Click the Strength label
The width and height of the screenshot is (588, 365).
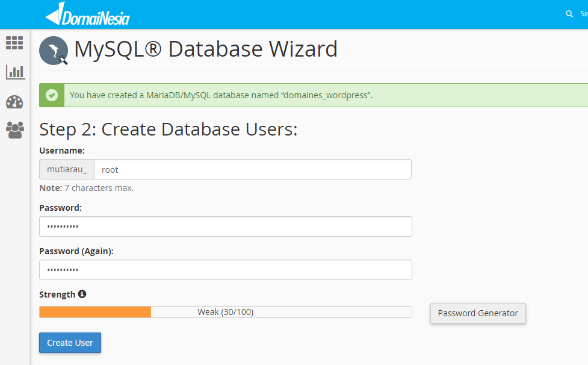[57, 295]
